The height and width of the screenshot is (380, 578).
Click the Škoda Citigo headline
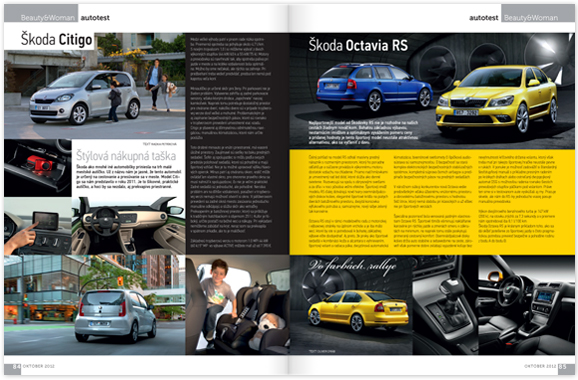coord(56,39)
